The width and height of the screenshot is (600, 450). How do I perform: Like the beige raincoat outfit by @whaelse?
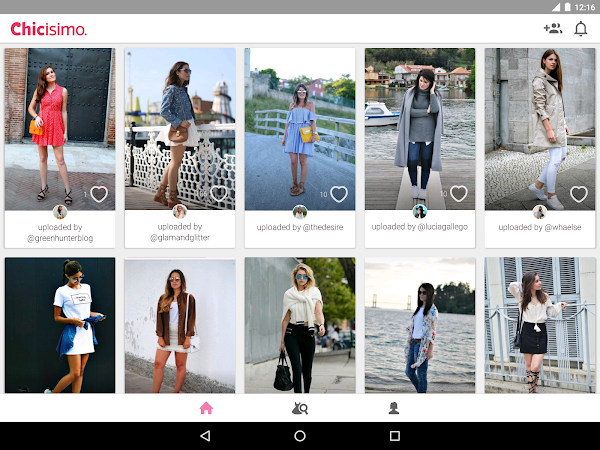(x=579, y=194)
